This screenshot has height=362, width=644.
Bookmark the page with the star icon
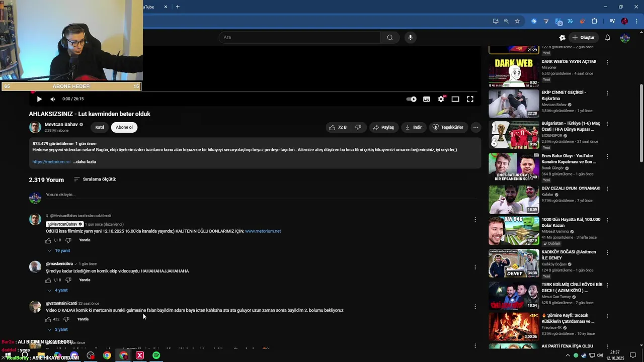[517, 21]
